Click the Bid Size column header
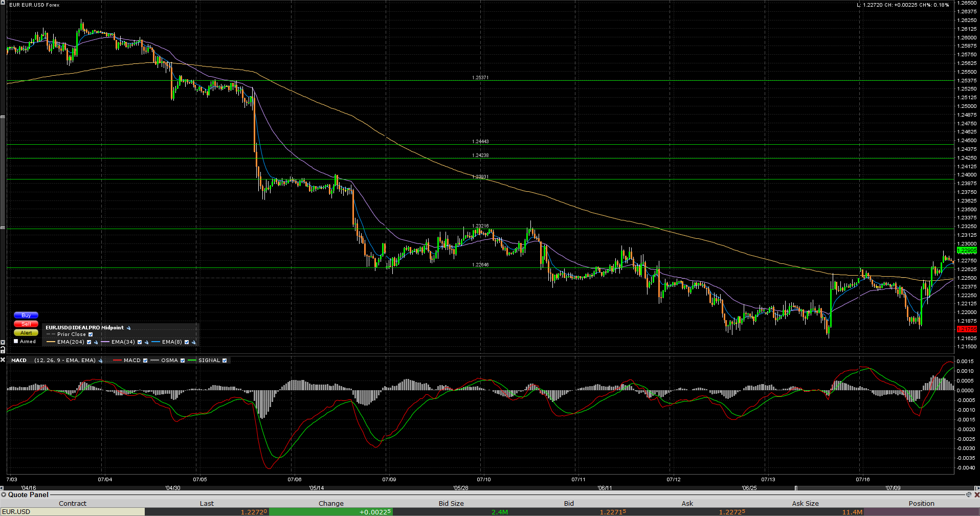980x516 pixels. pos(451,503)
